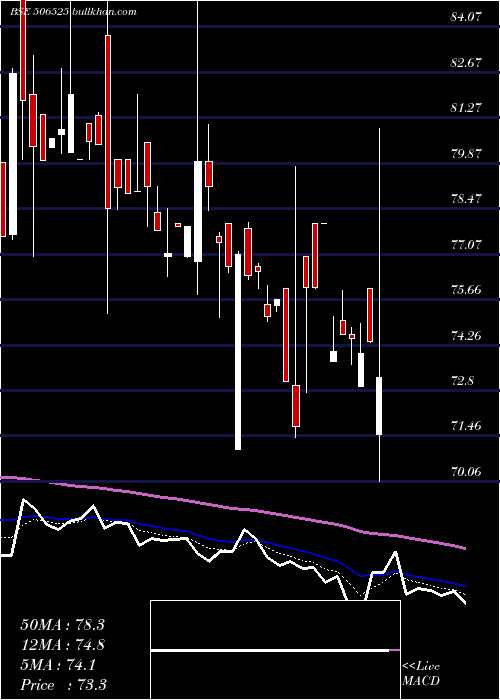Click the tall white candle reaching 71 level
The height and width of the screenshot is (700, 500).
[238, 352]
